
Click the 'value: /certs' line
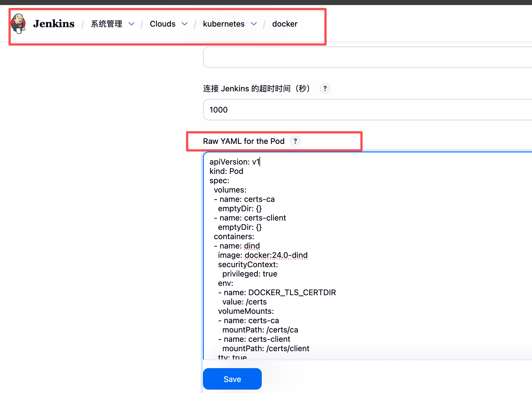point(245,302)
